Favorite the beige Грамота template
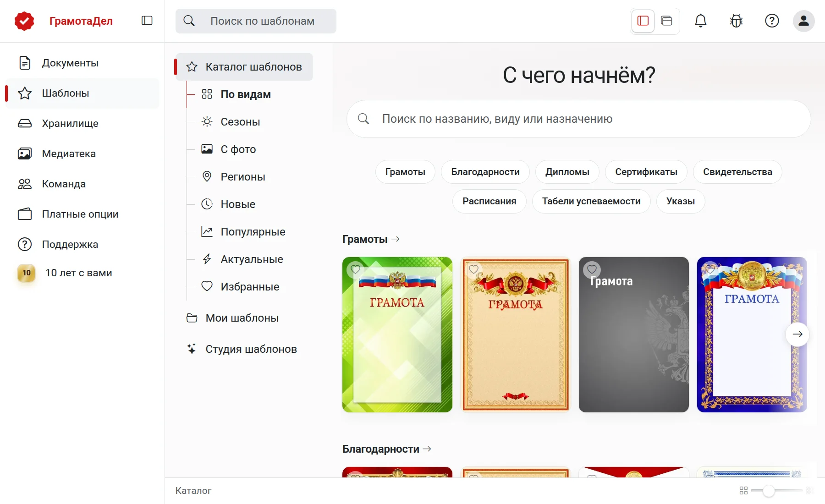 click(x=474, y=269)
